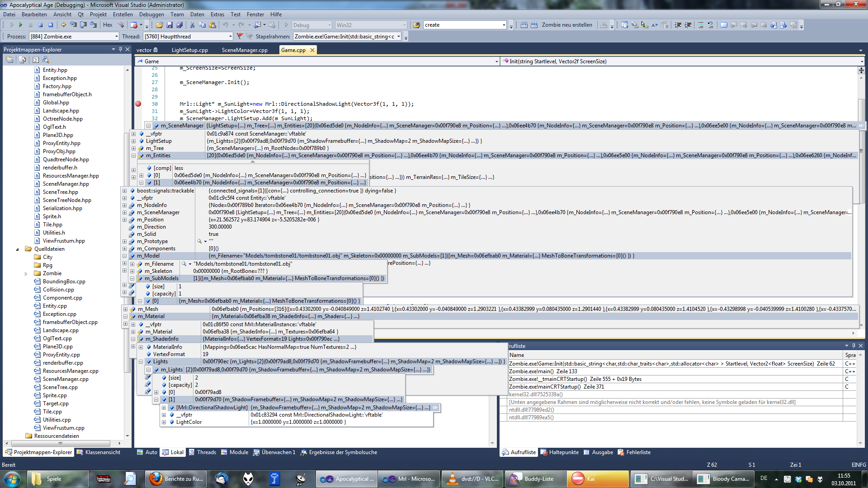
Task: Click the Stop debugging square icon
Action: coord(41,25)
